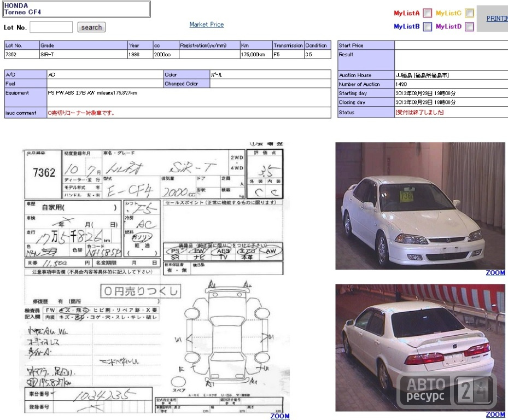Screen dimensions: 508x420
Task: Open the PRINTING link
Action: (x=497, y=19)
